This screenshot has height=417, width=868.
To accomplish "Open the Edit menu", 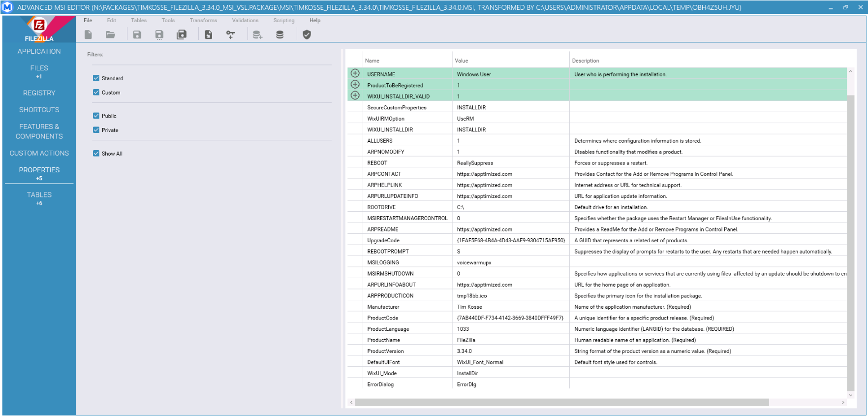I will pyautogui.click(x=112, y=20).
